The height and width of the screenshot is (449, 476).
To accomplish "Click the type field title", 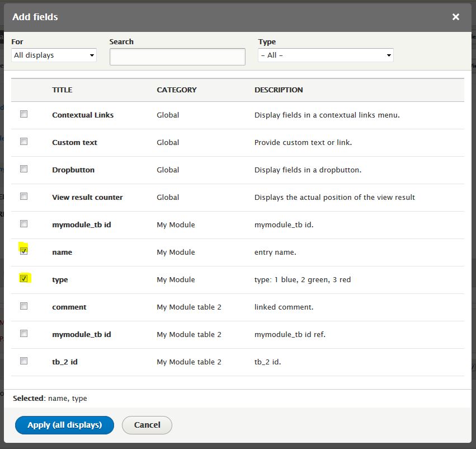I will [60, 280].
